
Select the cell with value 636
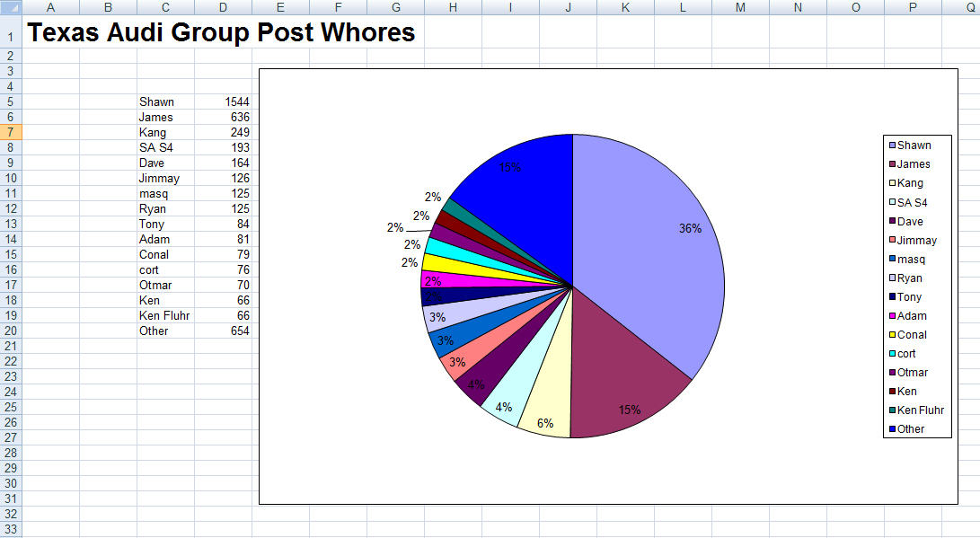click(x=223, y=117)
